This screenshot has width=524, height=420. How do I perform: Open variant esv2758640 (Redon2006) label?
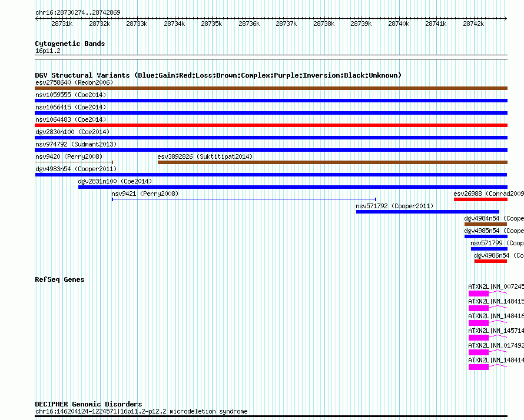(x=74, y=82)
